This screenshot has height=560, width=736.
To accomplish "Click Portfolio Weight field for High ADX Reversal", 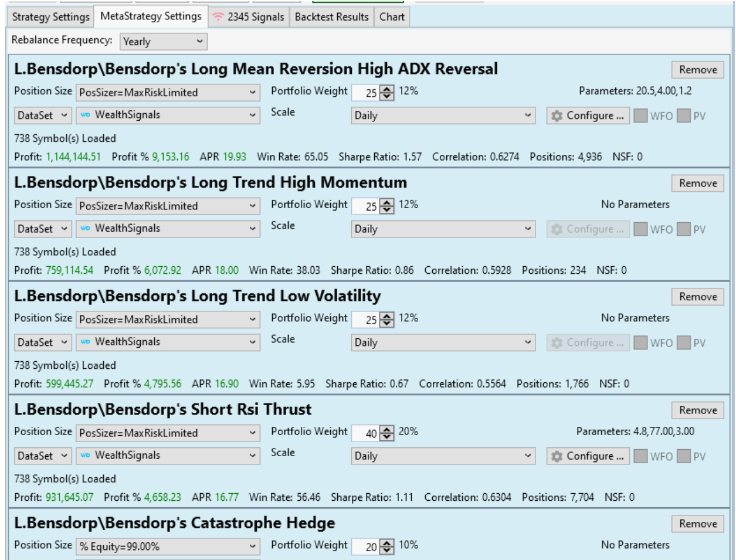I will pyautogui.click(x=365, y=93).
